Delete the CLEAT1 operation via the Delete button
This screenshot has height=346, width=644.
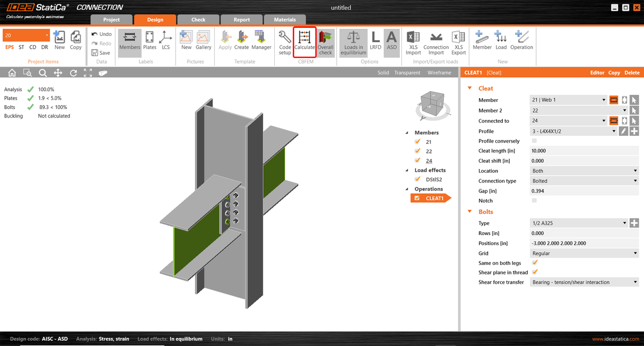(x=632, y=72)
